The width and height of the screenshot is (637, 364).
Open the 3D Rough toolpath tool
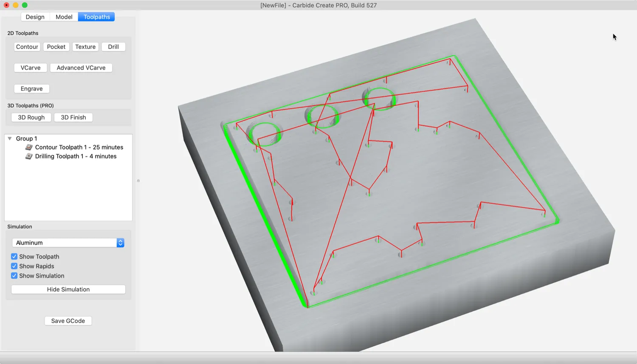pyautogui.click(x=31, y=117)
